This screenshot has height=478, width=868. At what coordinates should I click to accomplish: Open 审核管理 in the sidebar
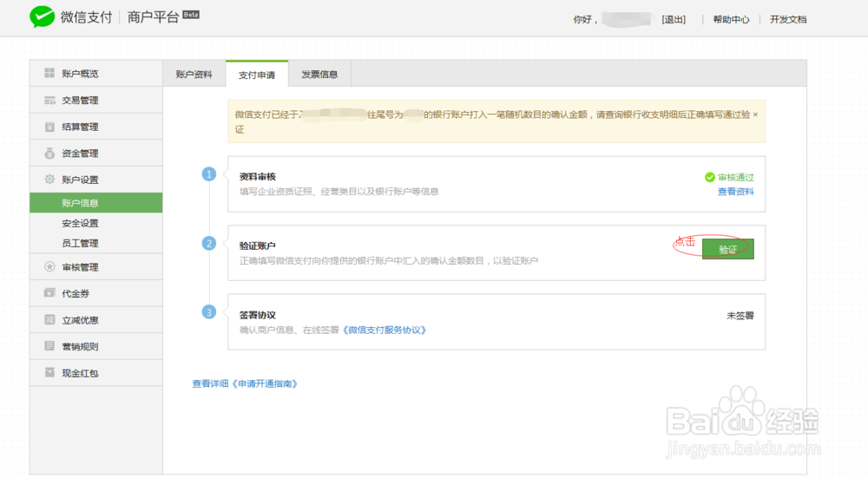(95, 267)
